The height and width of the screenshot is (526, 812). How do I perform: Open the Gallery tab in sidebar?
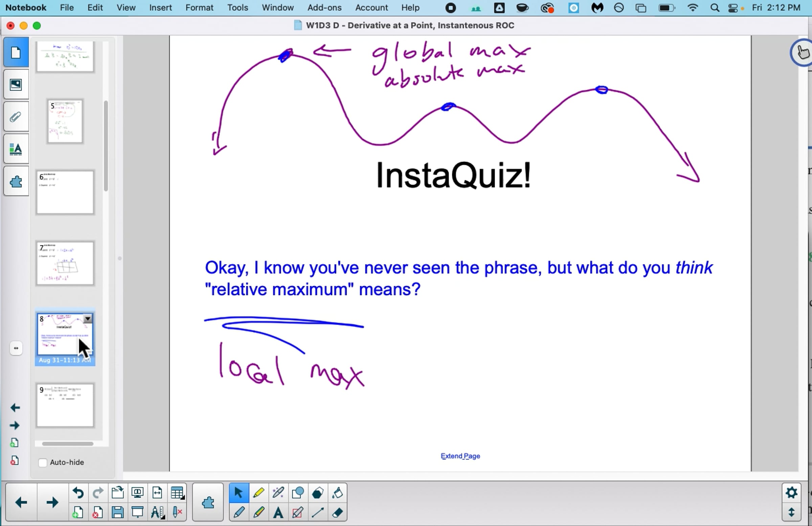pos(16,85)
